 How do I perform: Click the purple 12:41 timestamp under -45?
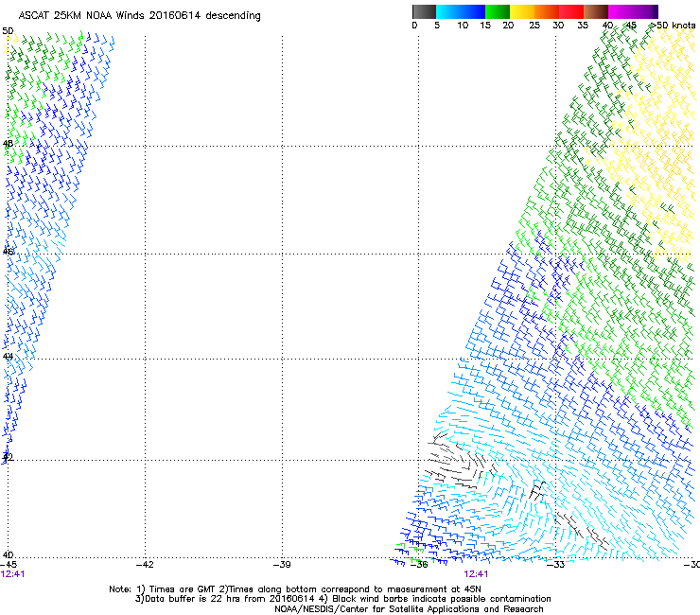click(13, 574)
